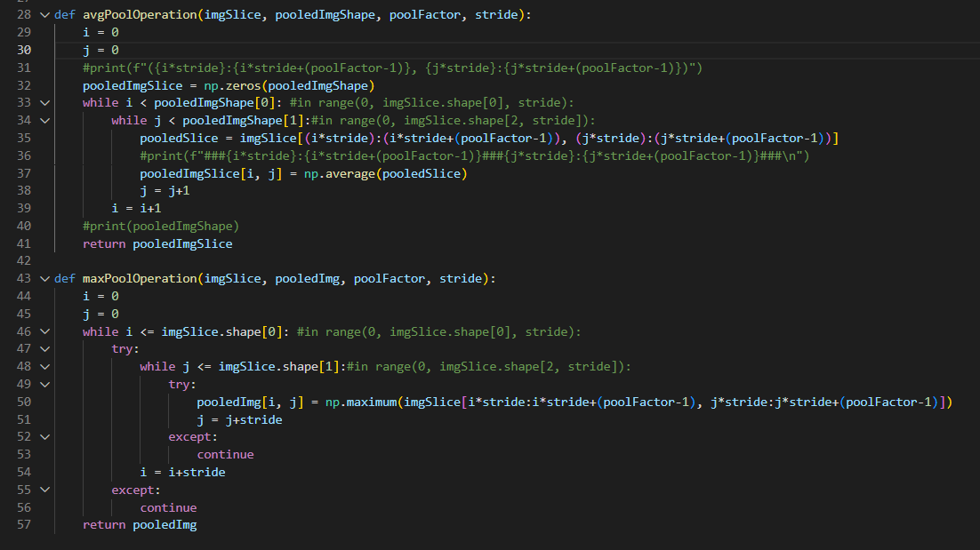
Task: Click the range comment on line 34
Action: point(454,120)
